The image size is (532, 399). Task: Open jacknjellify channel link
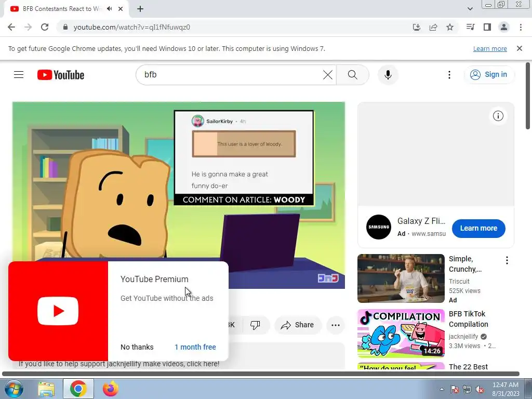(x=463, y=337)
